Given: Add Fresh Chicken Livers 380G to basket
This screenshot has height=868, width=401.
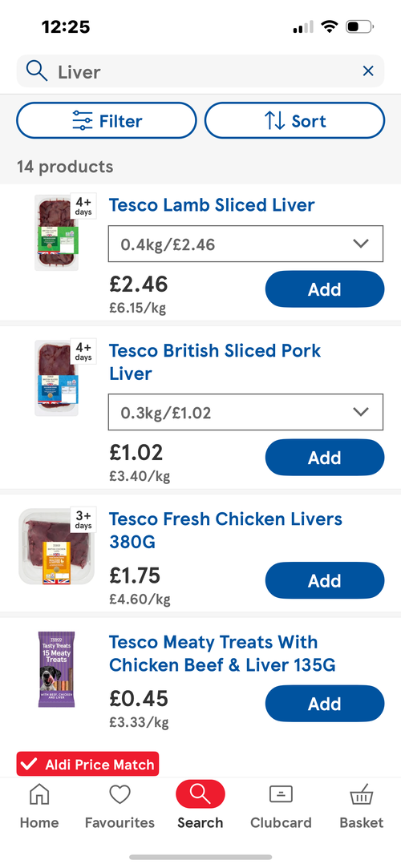Looking at the screenshot, I should tap(325, 580).
